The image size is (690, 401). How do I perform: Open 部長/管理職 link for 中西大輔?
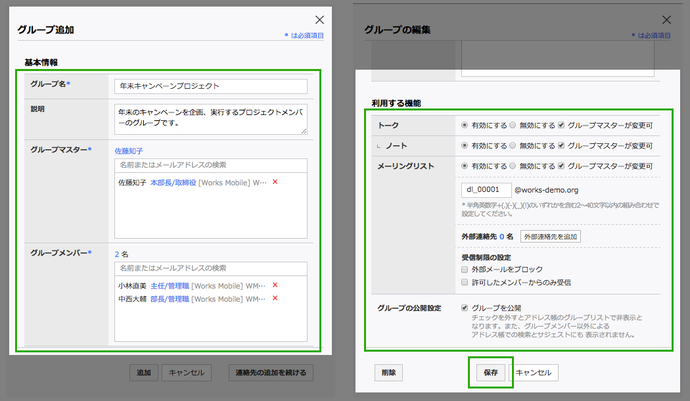click(x=170, y=299)
